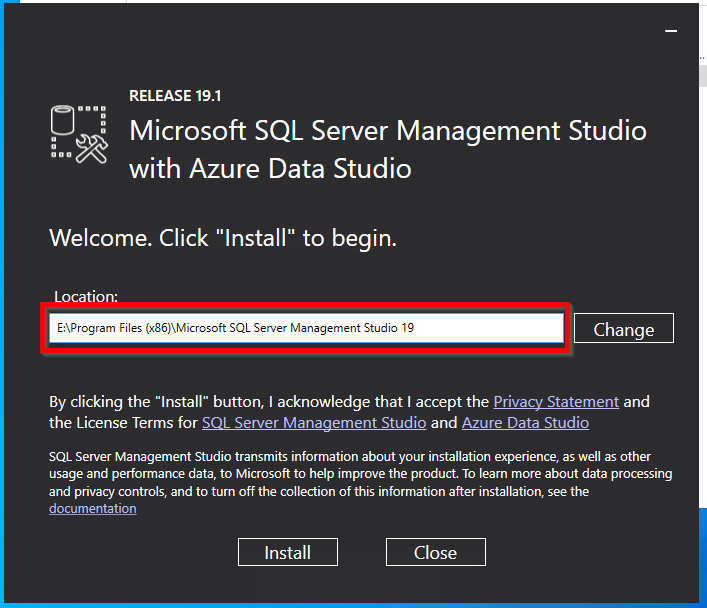
Task: Click the Location label above the path
Action: [x=86, y=296]
